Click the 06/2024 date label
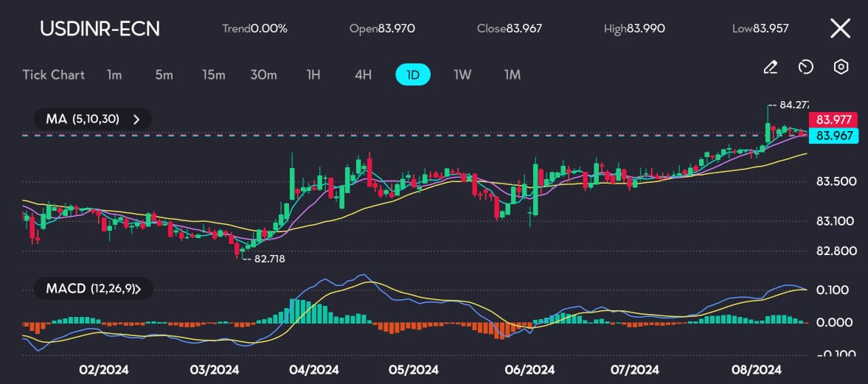Screen dimensions: 868x384 click(531, 369)
